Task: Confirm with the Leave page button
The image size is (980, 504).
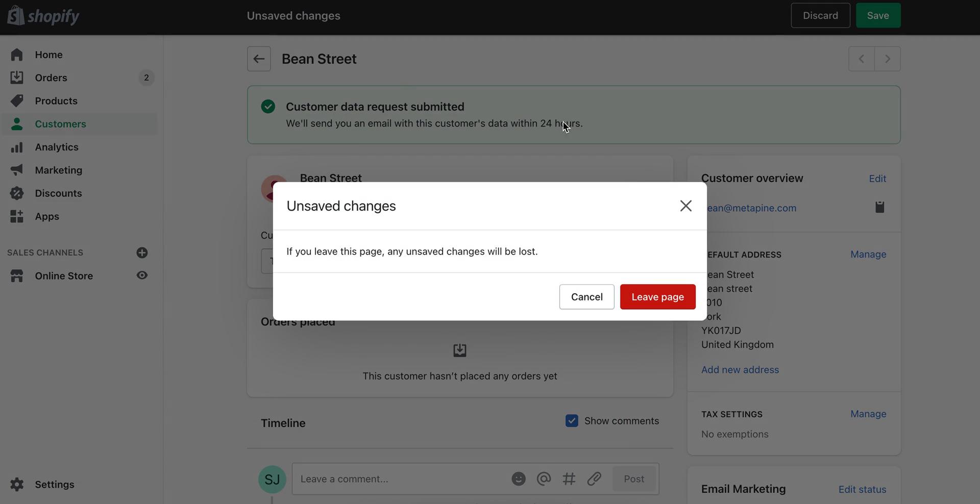Action: click(657, 296)
